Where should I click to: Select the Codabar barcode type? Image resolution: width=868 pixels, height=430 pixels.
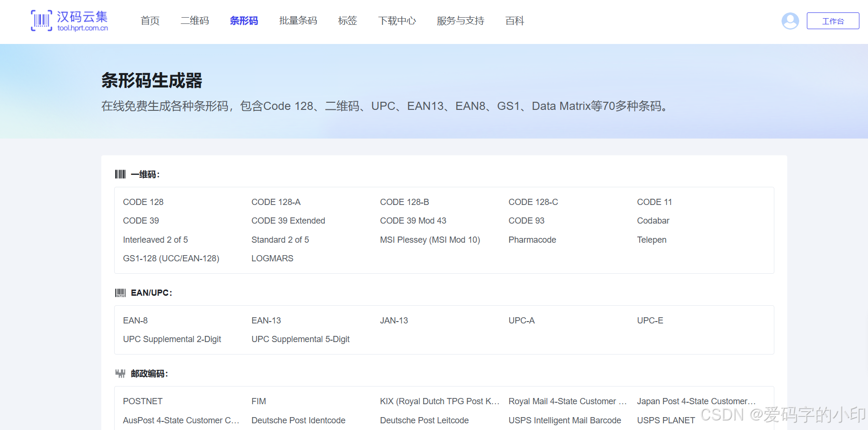[653, 221]
